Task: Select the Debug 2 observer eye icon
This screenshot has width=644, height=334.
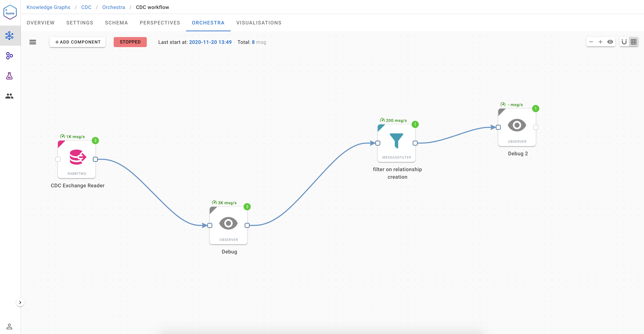Action: pyautogui.click(x=517, y=125)
